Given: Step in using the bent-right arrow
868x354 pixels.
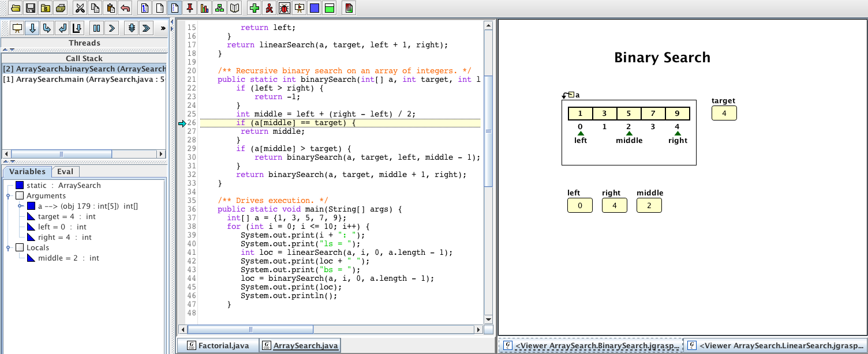Looking at the screenshot, I should (x=47, y=28).
